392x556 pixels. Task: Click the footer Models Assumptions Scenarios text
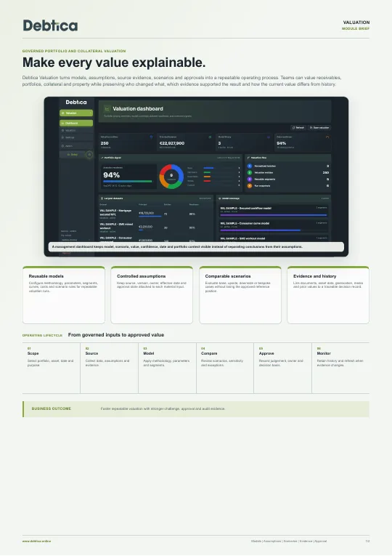click(289, 541)
